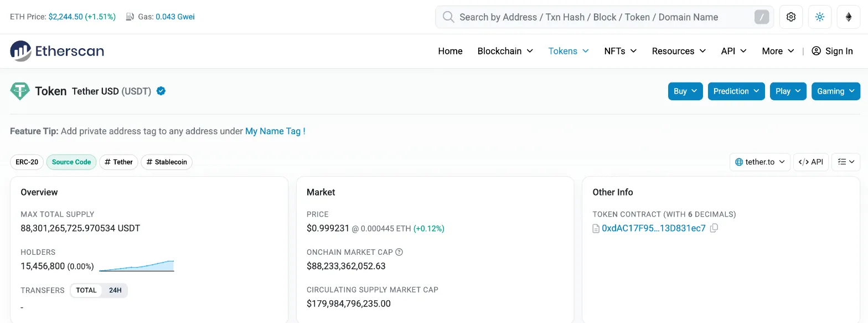Viewport: 868px width, 323px height.
Task: Click the 0.043 Gwei gas value
Action: click(175, 17)
